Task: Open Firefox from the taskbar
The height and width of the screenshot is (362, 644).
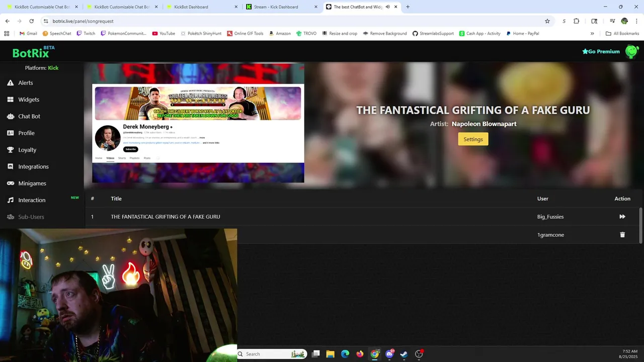Action: click(360, 354)
